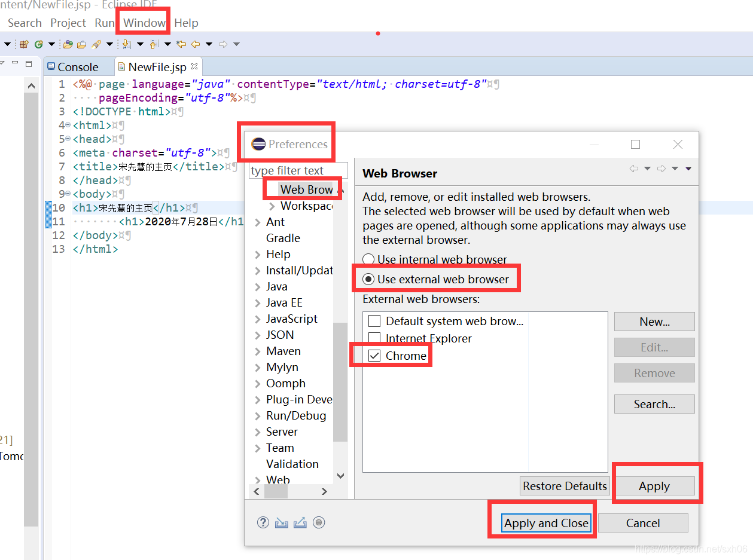This screenshot has height=560, width=753.
Task: Select Use internal web browser radio
Action: pyautogui.click(x=369, y=260)
